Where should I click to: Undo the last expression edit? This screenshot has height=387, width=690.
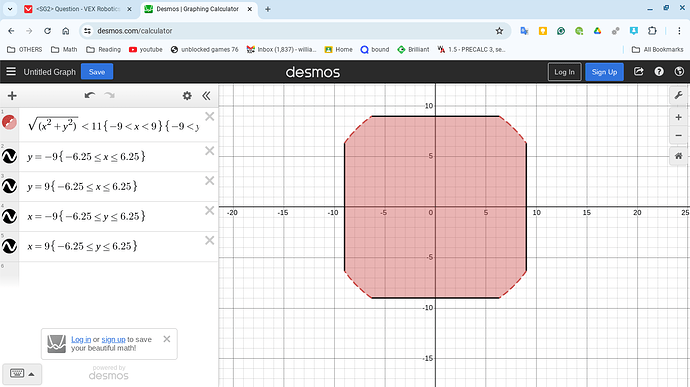(x=90, y=96)
